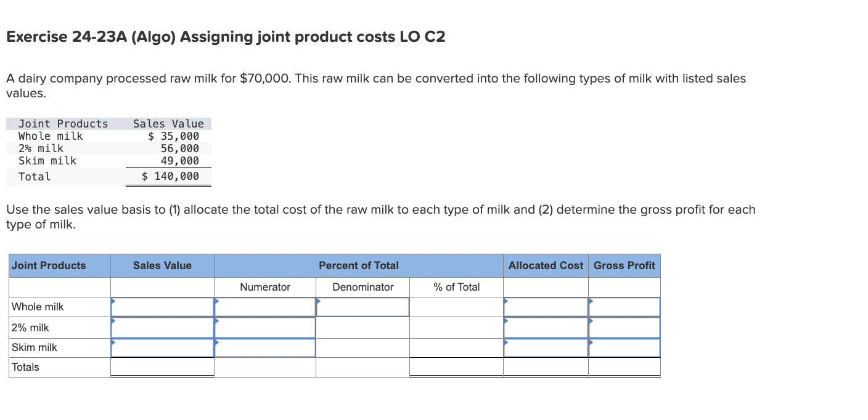Click the blue flag in 2% milk Allocated Cost cell
The width and height of the screenshot is (868, 420).
[x=506, y=323]
